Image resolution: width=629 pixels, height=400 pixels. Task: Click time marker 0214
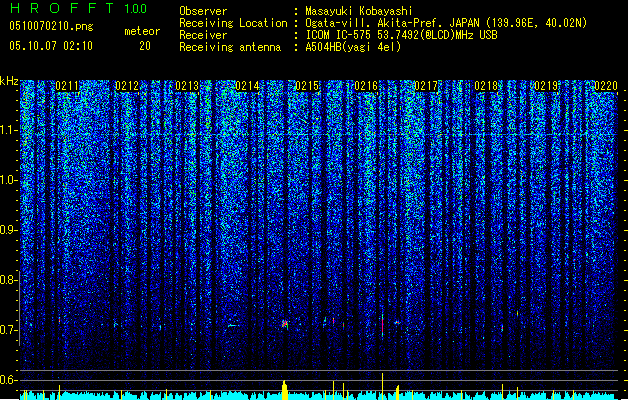(x=247, y=86)
